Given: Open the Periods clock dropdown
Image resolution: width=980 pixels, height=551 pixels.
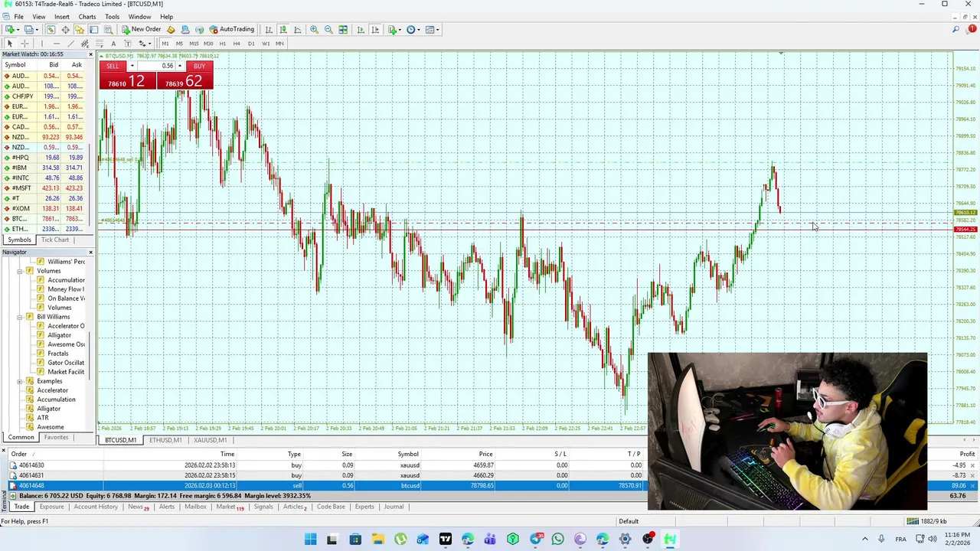Looking at the screenshot, I should [413, 29].
